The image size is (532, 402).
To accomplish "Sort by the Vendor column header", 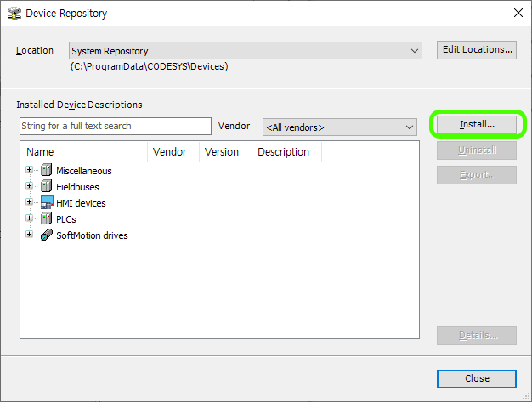I will 171,152.
